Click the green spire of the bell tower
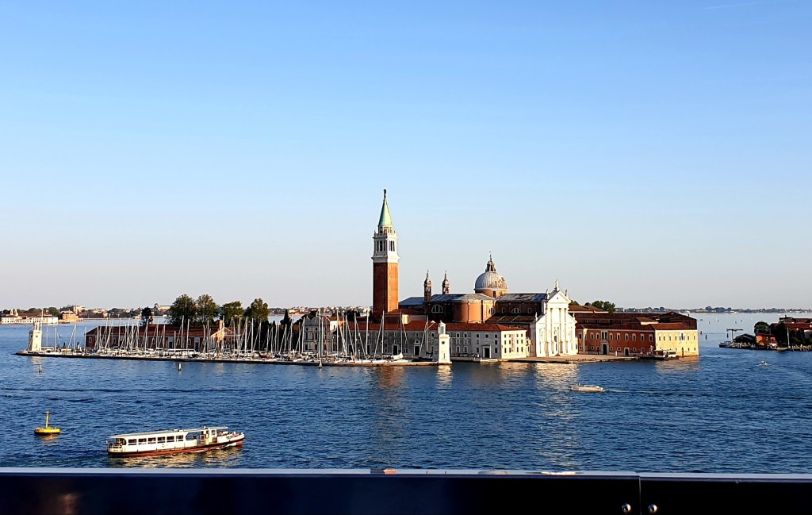The height and width of the screenshot is (515, 812). tap(385, 211)
